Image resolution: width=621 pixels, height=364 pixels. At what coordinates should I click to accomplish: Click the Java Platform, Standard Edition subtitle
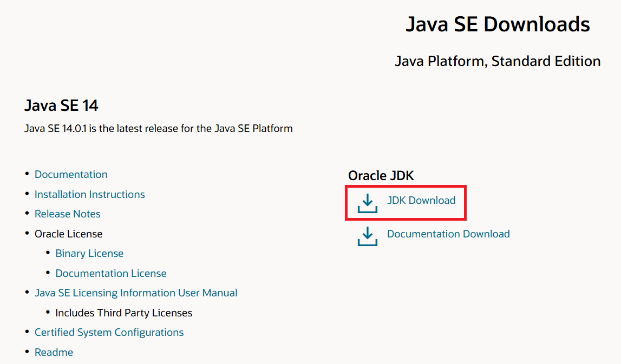tap(498, 61)
